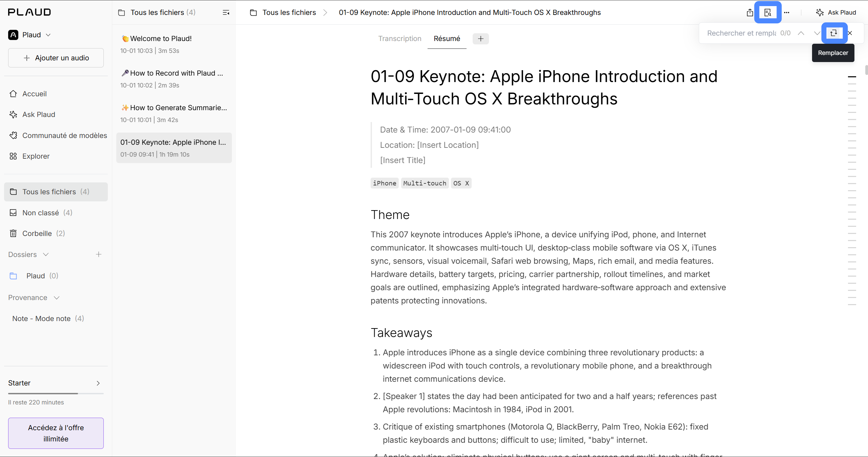Click the Multi-touch tag
The width and height of the screenshot is (868, 457).
pos(425,183)
